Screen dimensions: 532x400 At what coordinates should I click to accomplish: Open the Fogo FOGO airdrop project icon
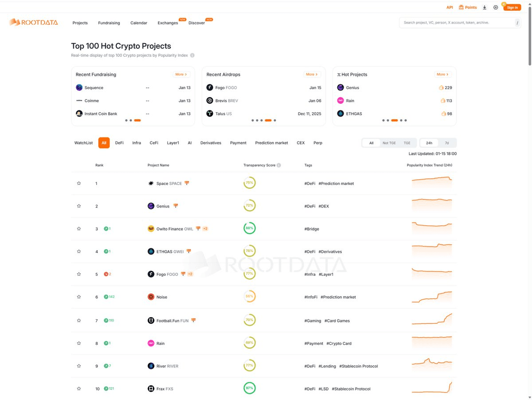coord(210,87)
